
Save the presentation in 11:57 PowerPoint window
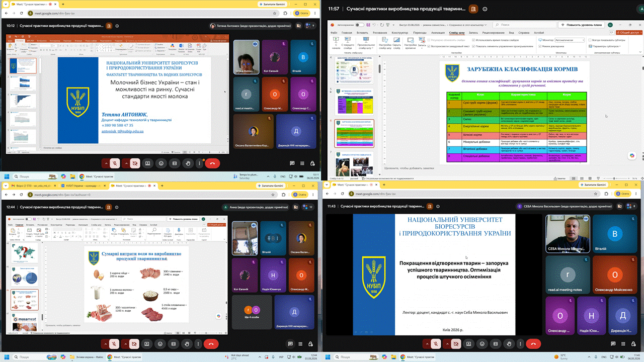click(369, 24)
